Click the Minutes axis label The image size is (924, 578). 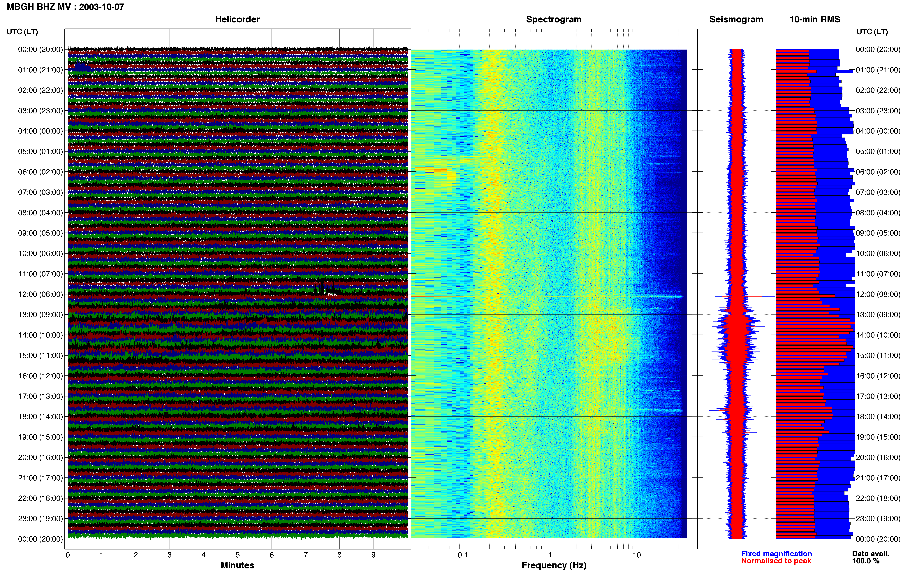pyautogui.click(x=237, y=565)
